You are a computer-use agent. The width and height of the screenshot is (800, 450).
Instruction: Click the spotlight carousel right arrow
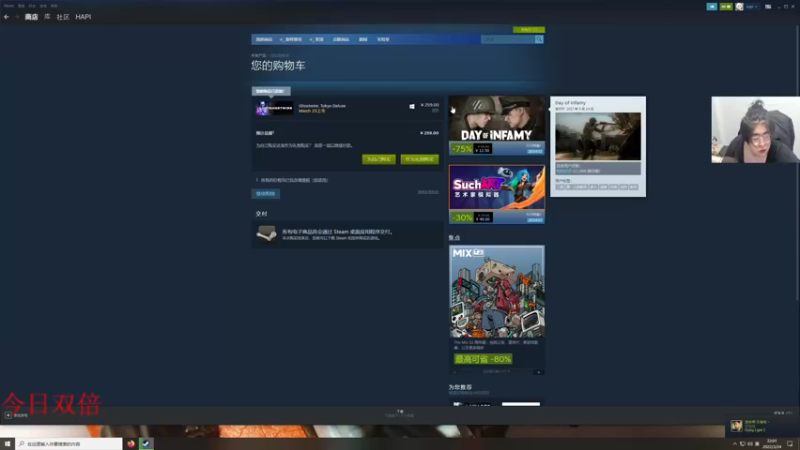click(x=539, y=372)
